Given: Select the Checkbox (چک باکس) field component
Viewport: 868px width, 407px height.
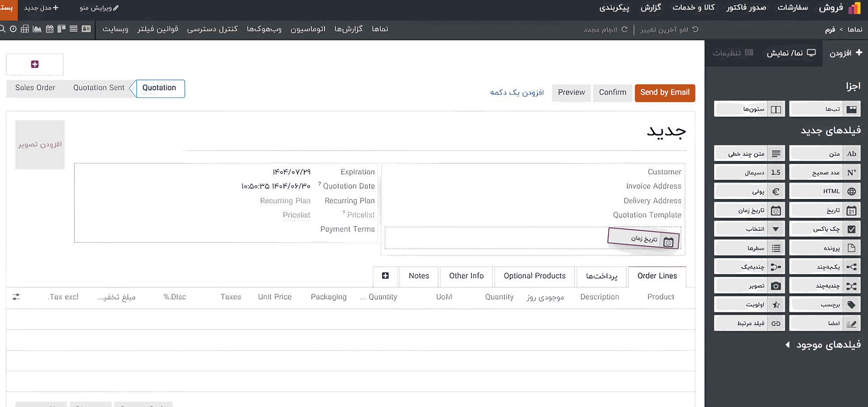Looking at the screenshot, I should point(825,229).
